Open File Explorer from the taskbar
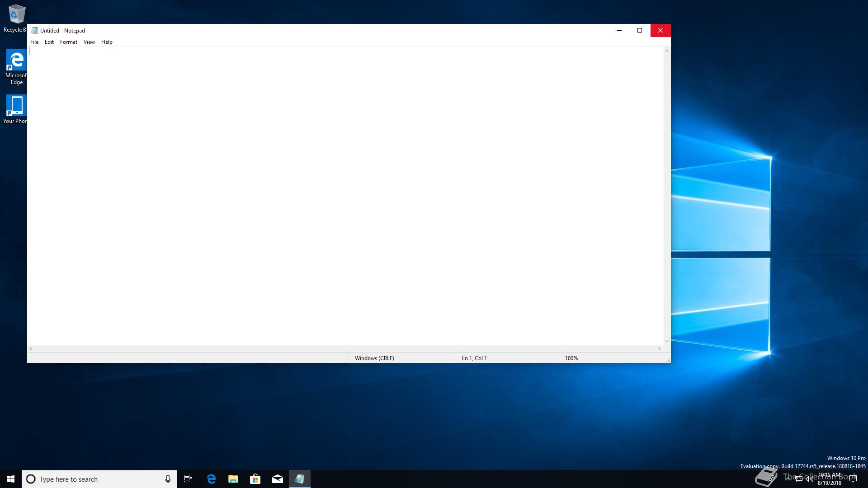Image resolution: width=868 pixels, height=488 pixels. 233,479
